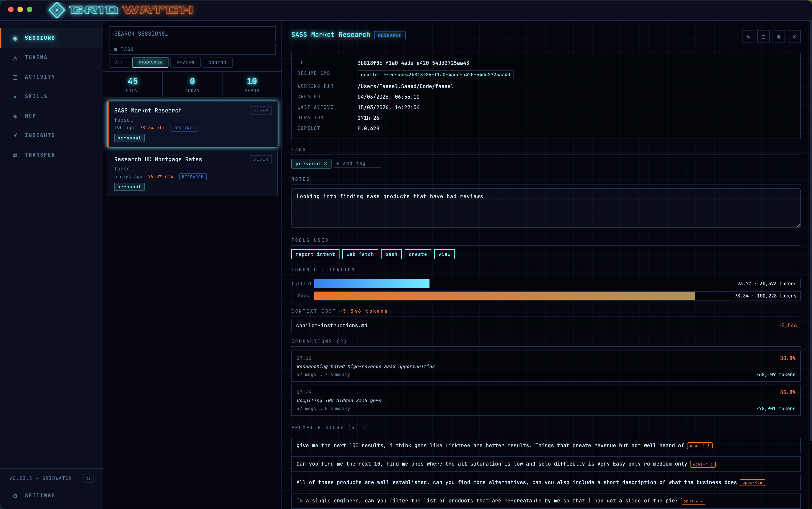Expand the 07:49 hidden SaaS gems compaction
Screen dimensions: 812x509
point(546,400)
